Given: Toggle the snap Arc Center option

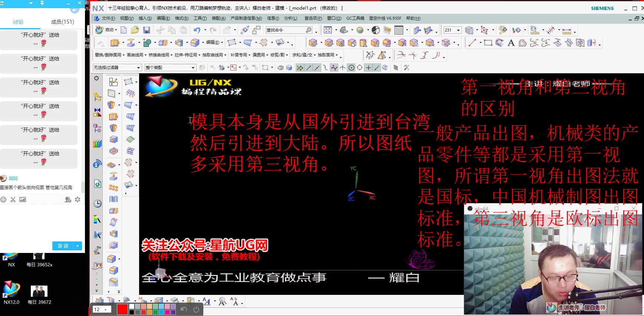Looking at the screenshot, I should click(x=351, y=68).
